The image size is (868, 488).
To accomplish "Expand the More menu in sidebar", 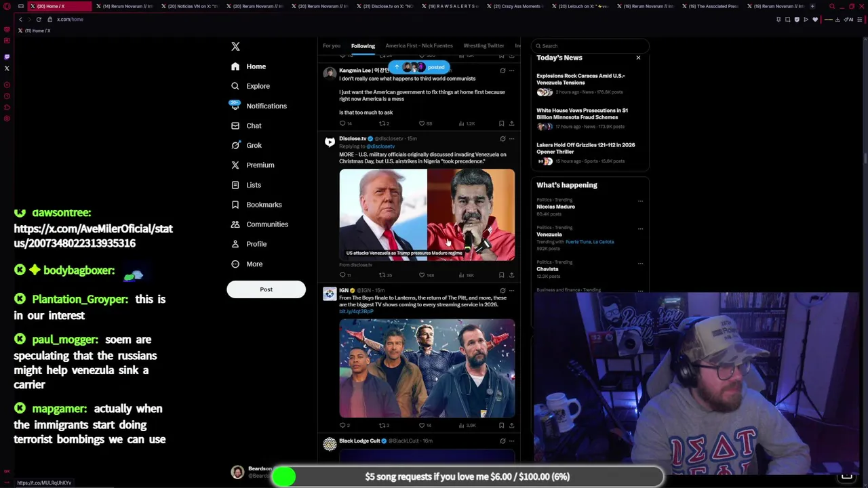I will [247, 264].
